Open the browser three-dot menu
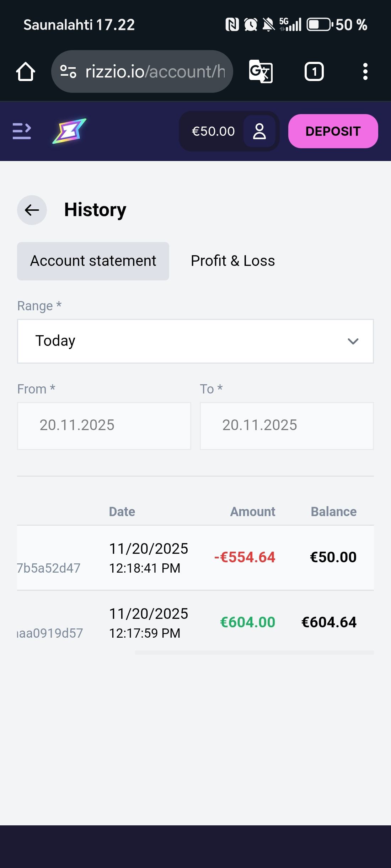 pyautogui.click(x=365, y=72)
